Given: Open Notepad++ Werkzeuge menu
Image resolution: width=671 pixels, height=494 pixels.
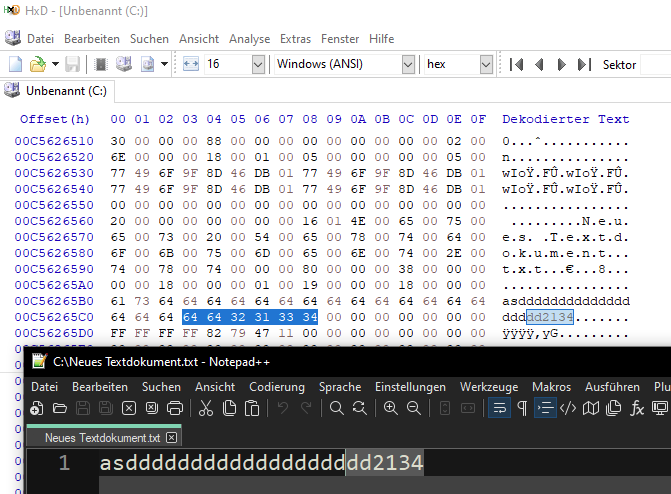Looking at the screenshot, I should click(489, 387).
